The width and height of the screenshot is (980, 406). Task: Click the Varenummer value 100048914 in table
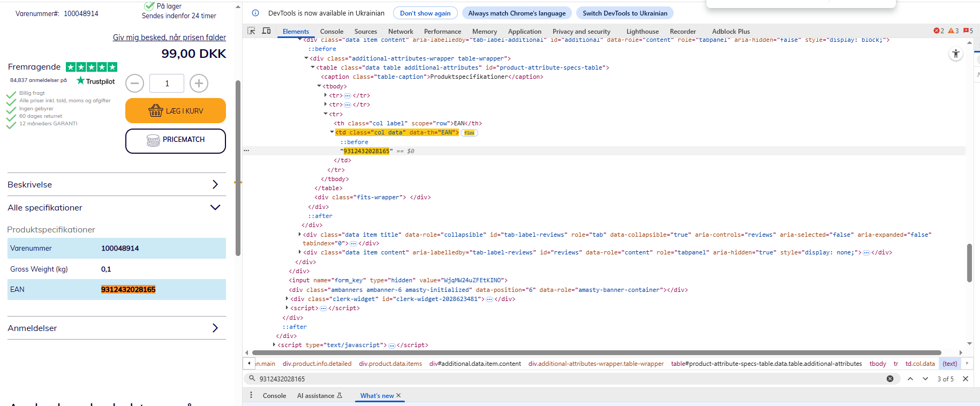click(120, 248)
